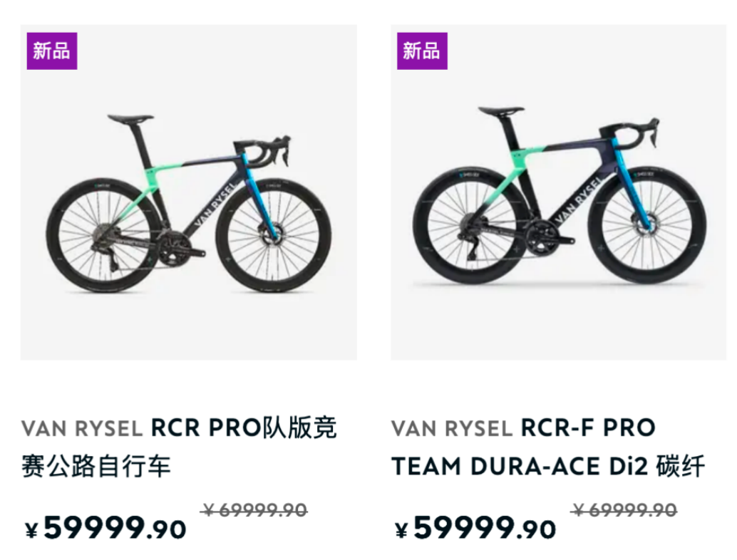Image resolution: width=737 pixels, height=560 pixels.
Task: Click the saddle of the right bike
Action: point(500,111)
